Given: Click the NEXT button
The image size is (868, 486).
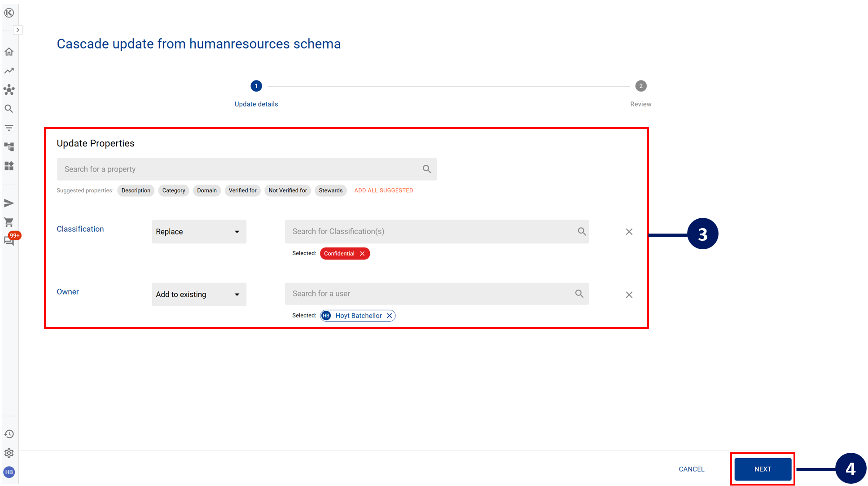Looking at the screenshot, I should [762, 469].
